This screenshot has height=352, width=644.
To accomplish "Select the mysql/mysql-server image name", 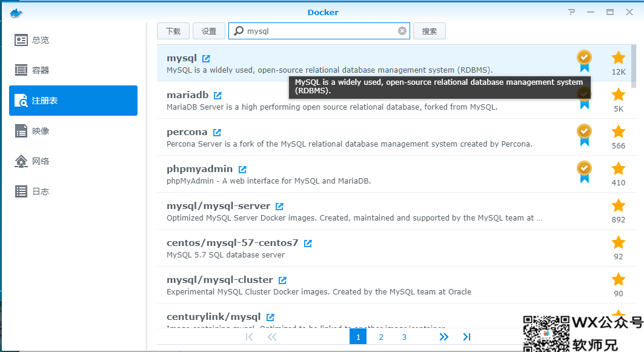I will coord(219,206).
